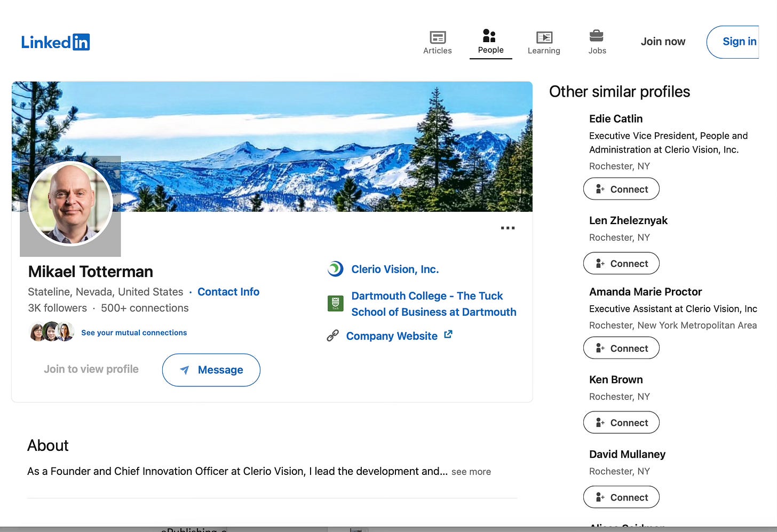Click the Other similar profiles heading
The height and width of the screenshot is (532, 777).
click(620, 92)
